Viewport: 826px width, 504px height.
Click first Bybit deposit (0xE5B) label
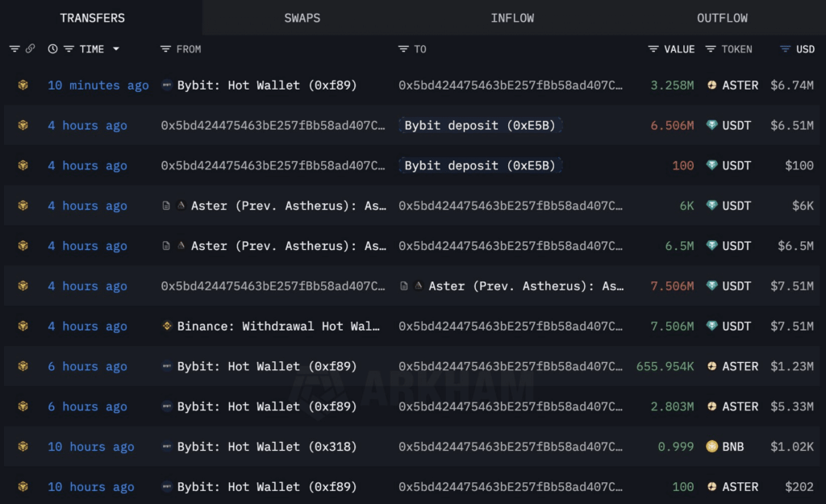tap(480, 126)
